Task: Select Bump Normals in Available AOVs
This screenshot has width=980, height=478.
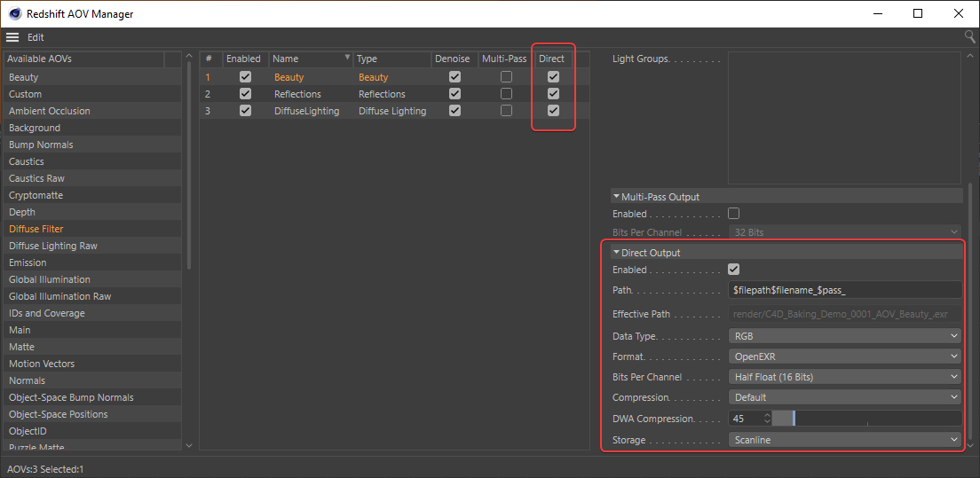Action: pyautogui.click(x=92, y=145)
